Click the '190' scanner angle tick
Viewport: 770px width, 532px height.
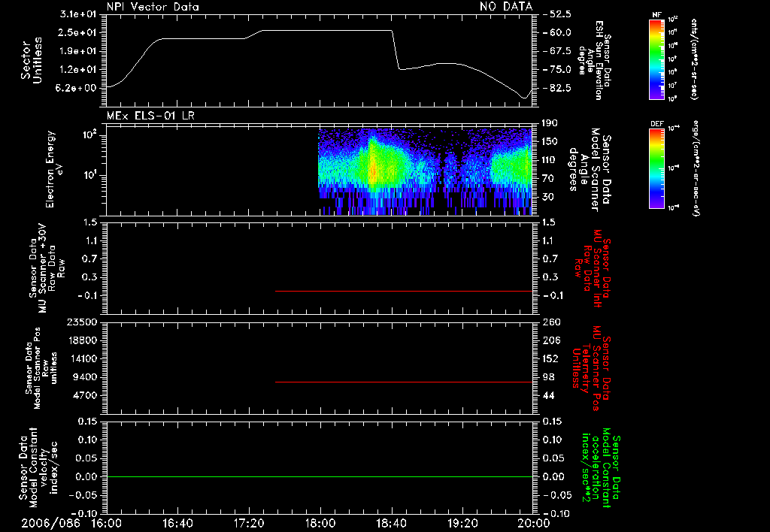tap(549, 122)
